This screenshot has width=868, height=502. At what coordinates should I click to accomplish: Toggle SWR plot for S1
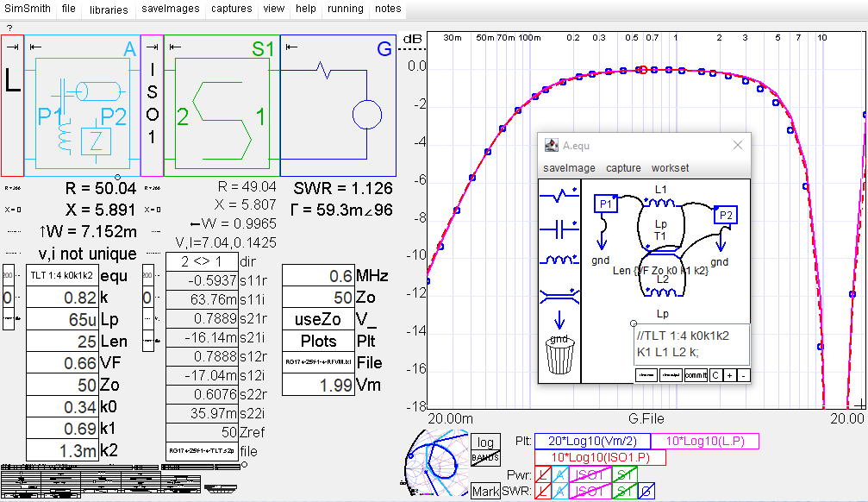click(x=625, y=491)
